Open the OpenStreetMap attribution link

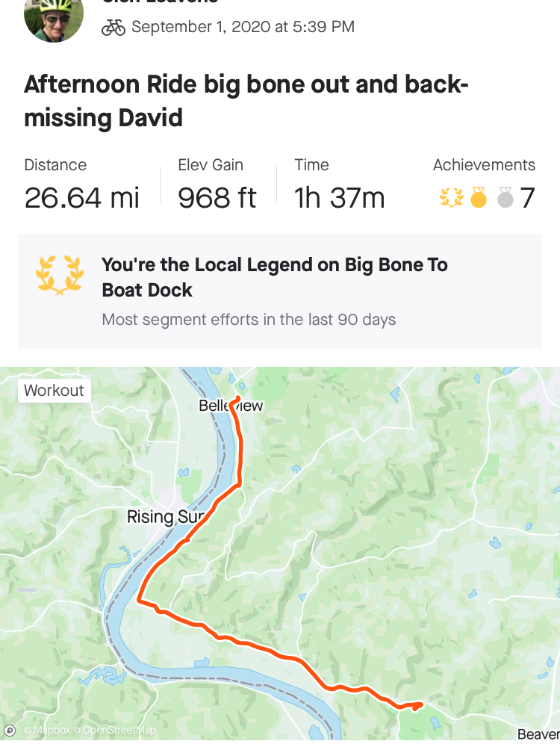pyautogui.click(x=119, y=731)
